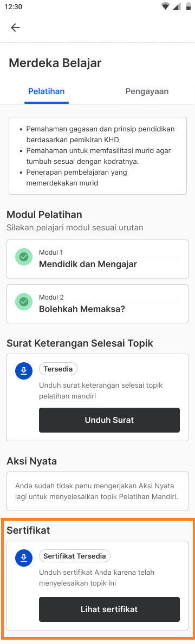The image size is (195, 644).
Task: Open Modul 1 Mendidik dan Mengajar card
Action: [x=97, y=259]
